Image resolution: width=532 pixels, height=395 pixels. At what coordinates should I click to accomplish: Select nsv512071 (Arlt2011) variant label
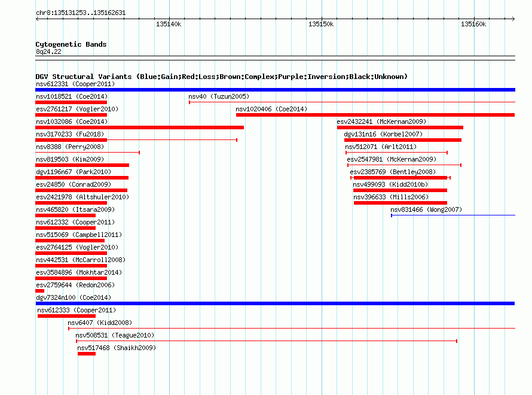click(x=381, y=147)
